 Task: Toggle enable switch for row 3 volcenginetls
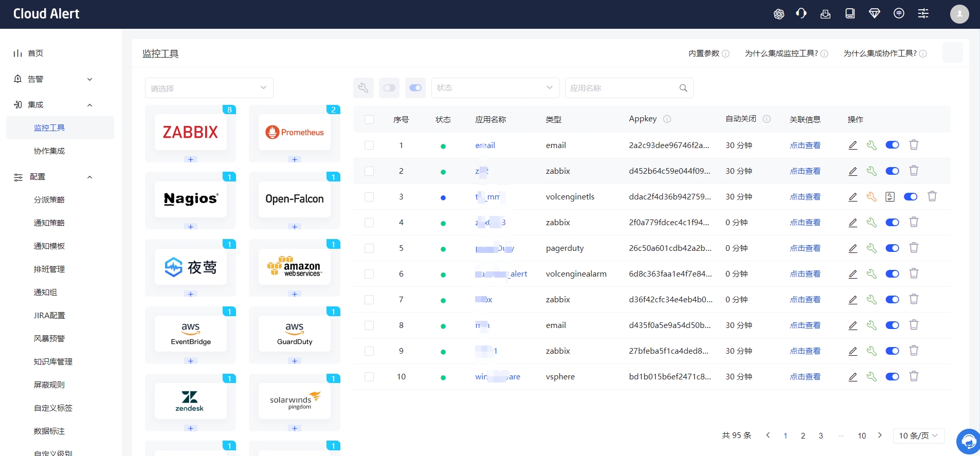911,196
